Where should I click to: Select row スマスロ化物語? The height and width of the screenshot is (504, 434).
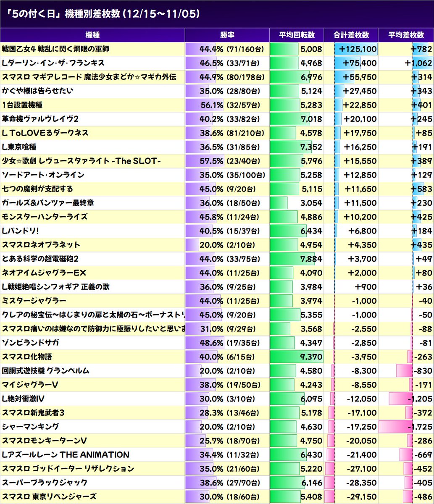tap(217, 357)
